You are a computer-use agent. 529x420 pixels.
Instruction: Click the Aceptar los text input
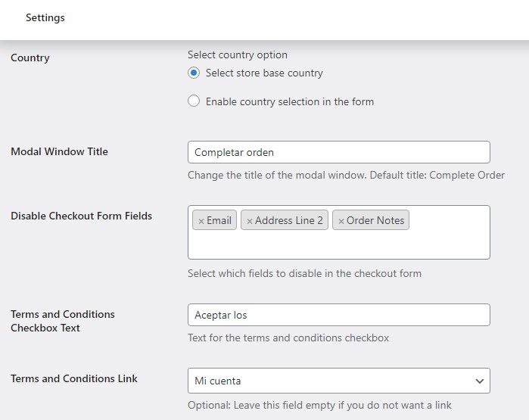tap(338, 315)
